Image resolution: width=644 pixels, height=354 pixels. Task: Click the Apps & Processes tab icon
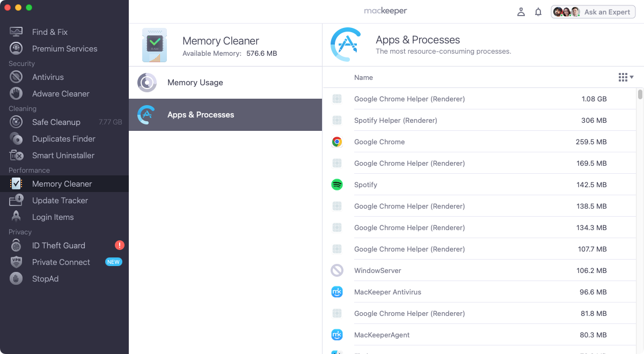(147, 115)
